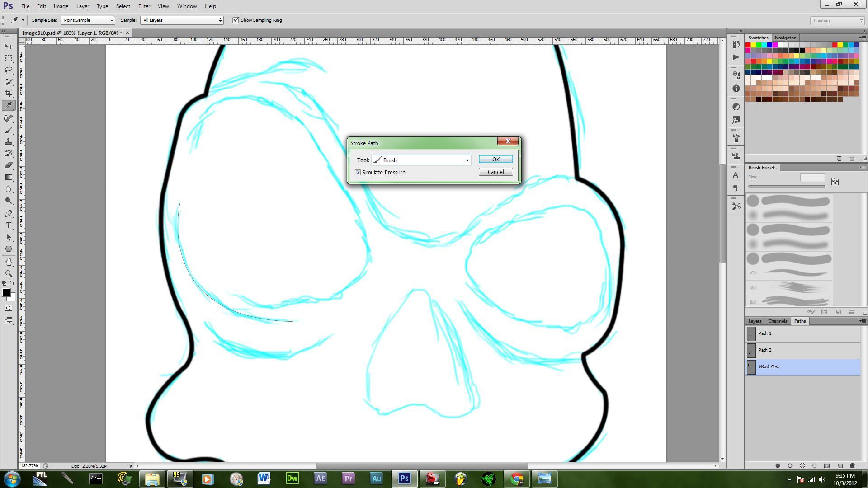
Task: Click Stroke path with brush icon
Action: 790,465
